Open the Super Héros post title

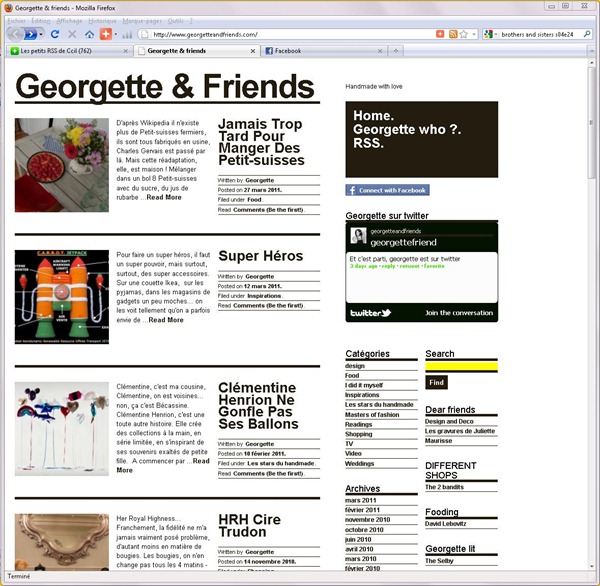pos(261,256)
